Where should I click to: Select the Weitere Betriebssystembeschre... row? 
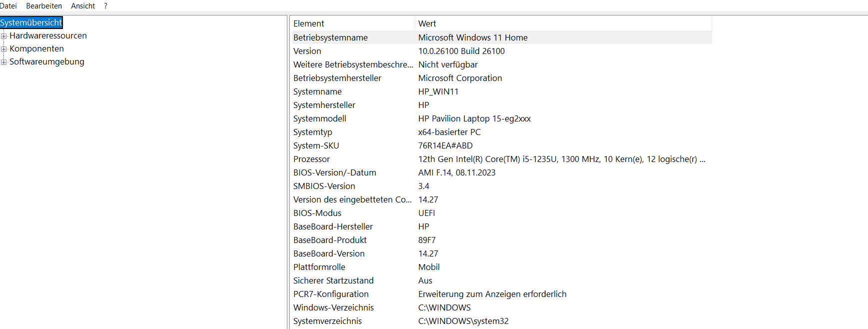tap(502, 64)
